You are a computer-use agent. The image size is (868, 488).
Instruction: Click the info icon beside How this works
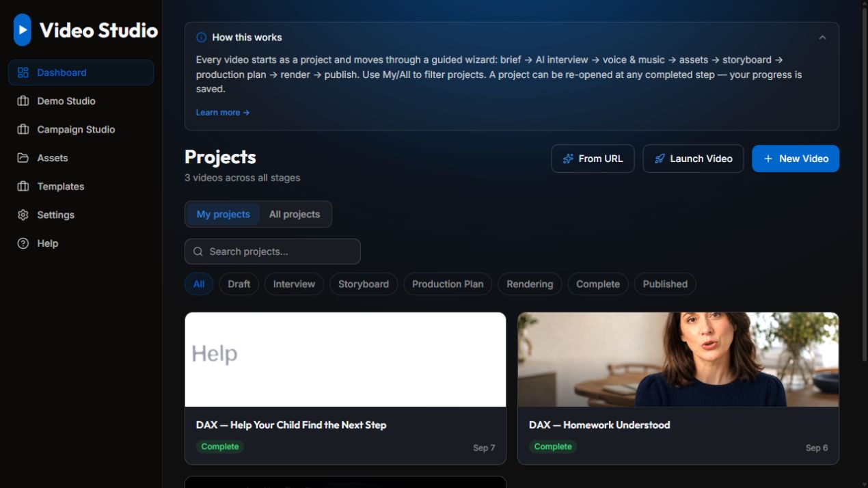click(201, 38)
